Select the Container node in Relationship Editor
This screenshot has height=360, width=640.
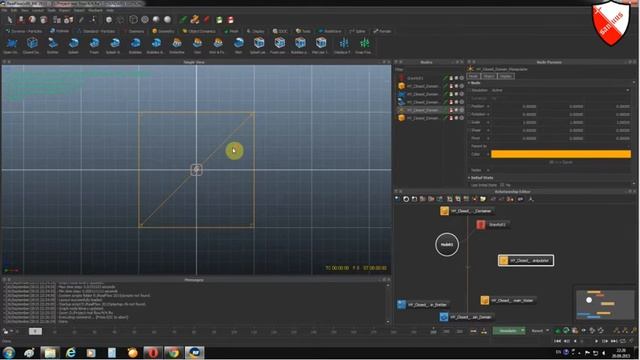pyautogui.click(x=467, y=211)
